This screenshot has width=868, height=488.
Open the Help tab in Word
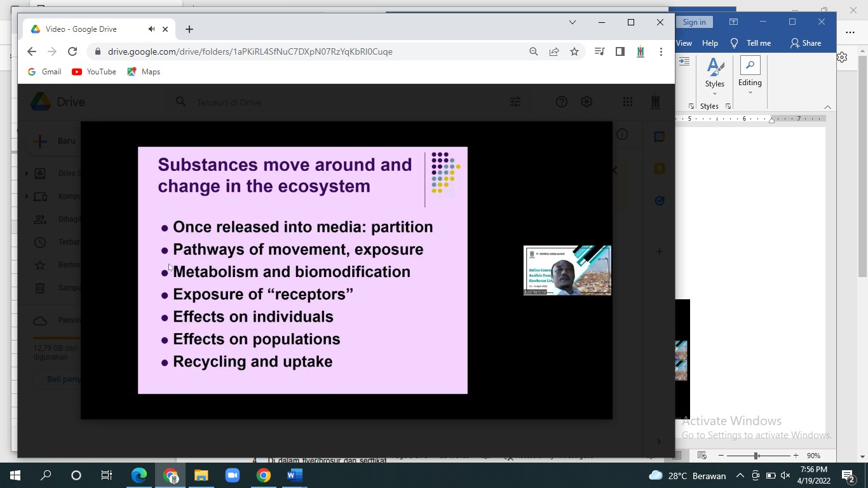pyautogui.click(x=710, y=43)
